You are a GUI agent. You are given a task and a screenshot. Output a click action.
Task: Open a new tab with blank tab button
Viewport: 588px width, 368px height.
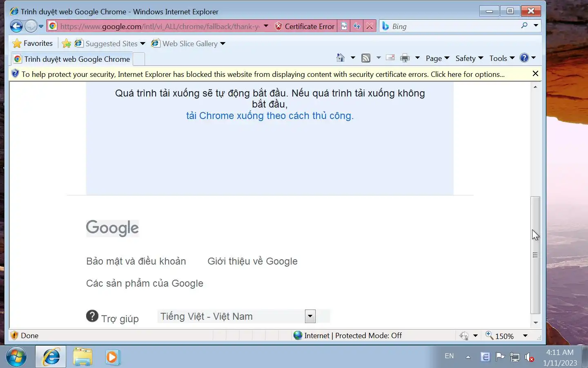click(x=139, y=59)
